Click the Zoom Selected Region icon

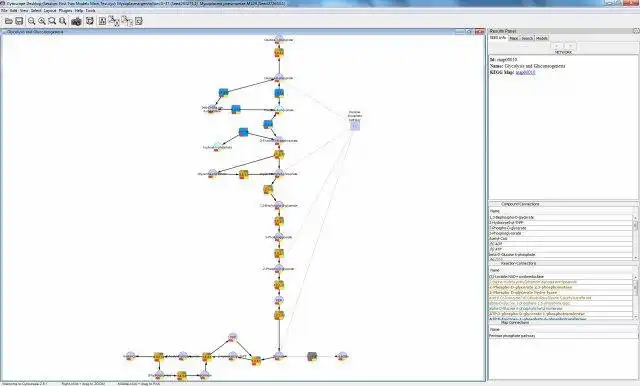click(52, 21)
